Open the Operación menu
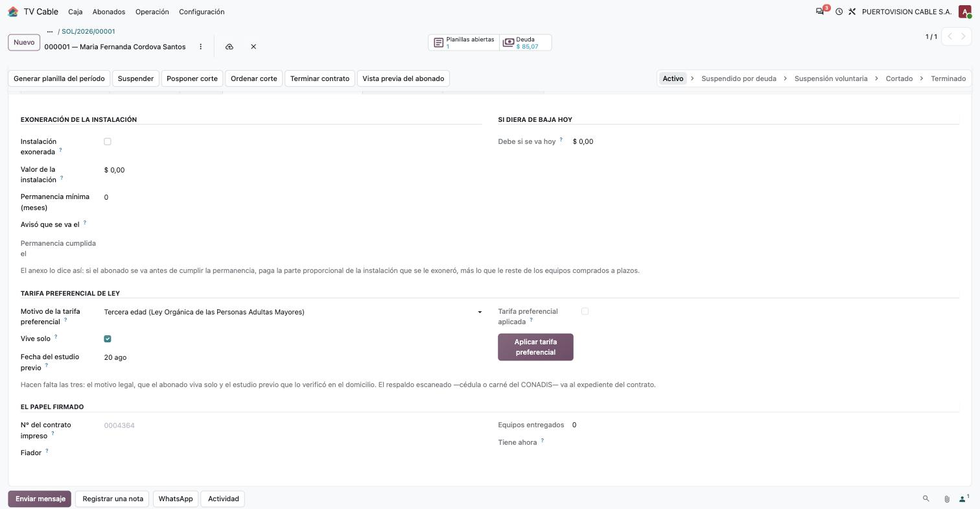Image resolution: width=980 pixels, height=509 pixels. click(x=152, y=12)
